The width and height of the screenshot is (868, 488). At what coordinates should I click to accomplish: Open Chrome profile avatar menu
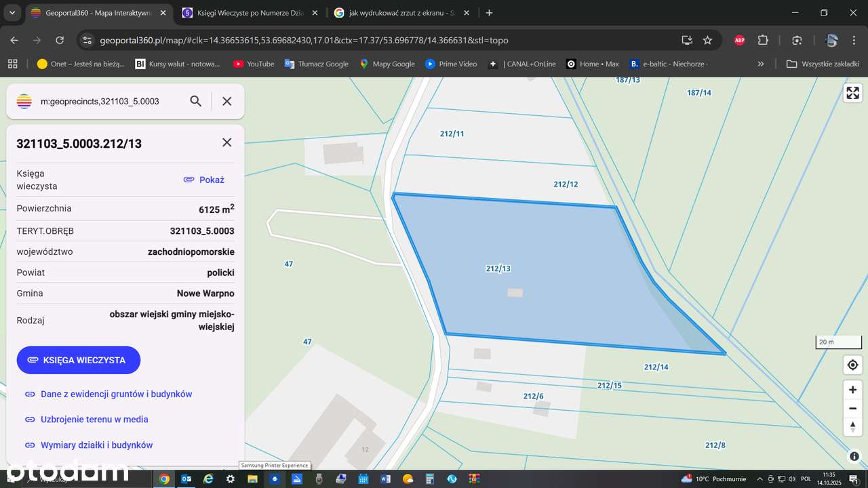click(831, 41)
